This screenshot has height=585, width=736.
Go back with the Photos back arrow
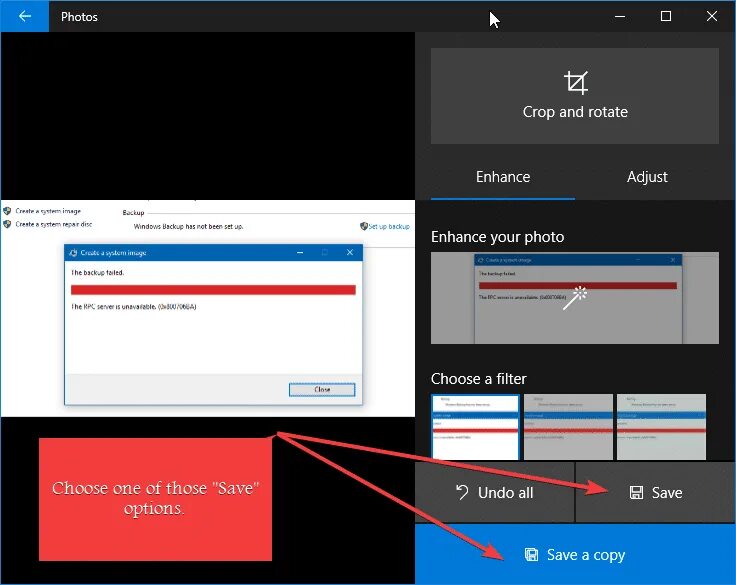click(24, 16)
